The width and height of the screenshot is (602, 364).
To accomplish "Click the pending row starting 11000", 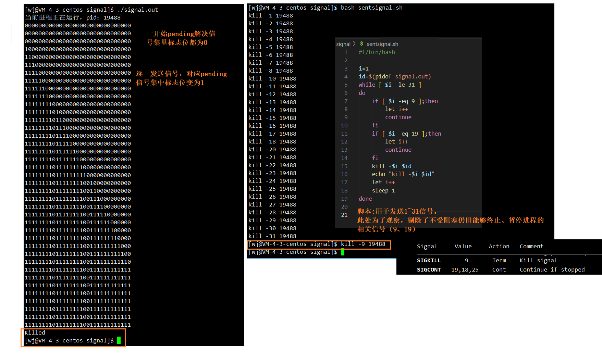I will pos(78,57).
